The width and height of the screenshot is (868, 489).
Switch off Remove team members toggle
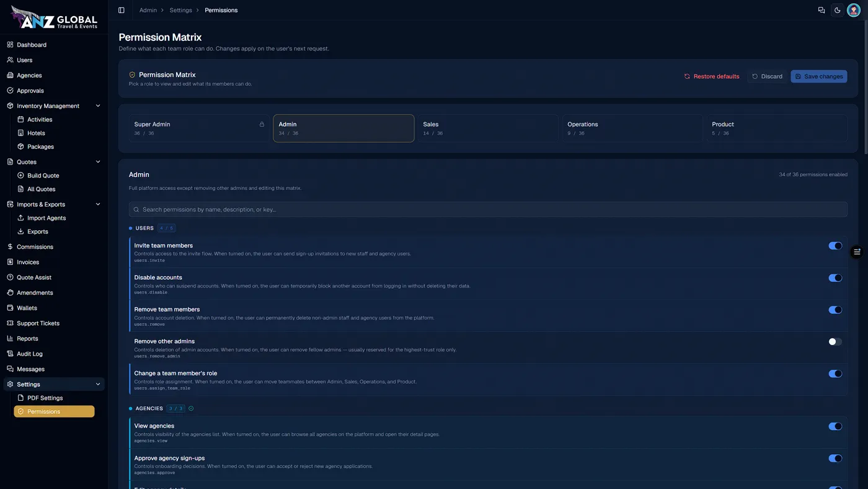point(835,310)
